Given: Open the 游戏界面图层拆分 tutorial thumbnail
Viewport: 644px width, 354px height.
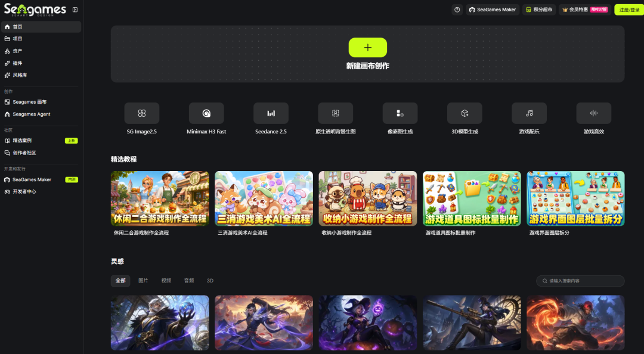Looking at the screenshot, I should tap(576, 198).
